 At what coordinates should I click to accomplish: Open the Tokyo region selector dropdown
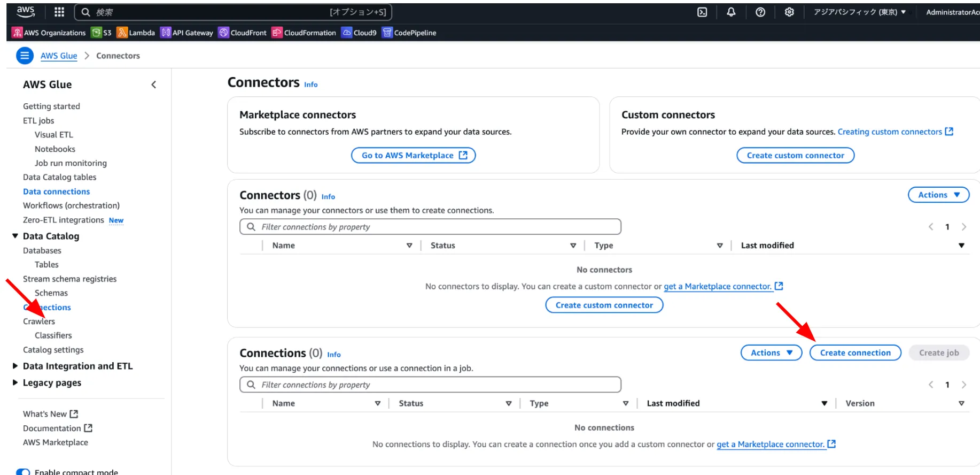point(859,12)
